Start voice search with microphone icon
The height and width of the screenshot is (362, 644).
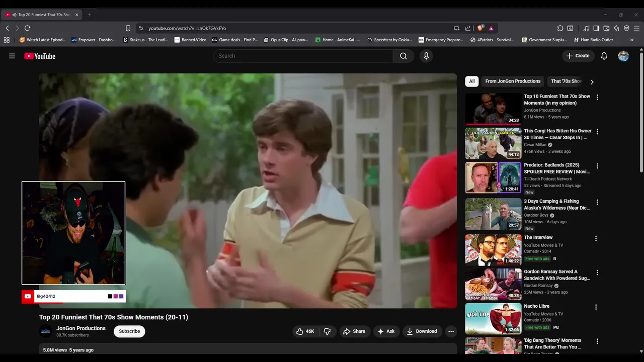[426, 56]
